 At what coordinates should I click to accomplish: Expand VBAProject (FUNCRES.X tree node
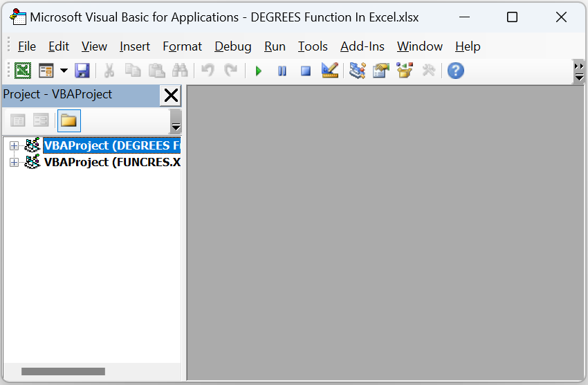[14, 162]
